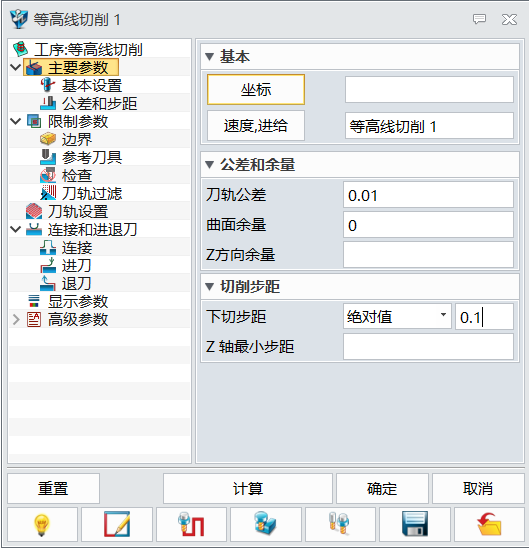Select 参考刀具 tree item
This screenshot has height=548, width=529.
click(x=92, y=158)
